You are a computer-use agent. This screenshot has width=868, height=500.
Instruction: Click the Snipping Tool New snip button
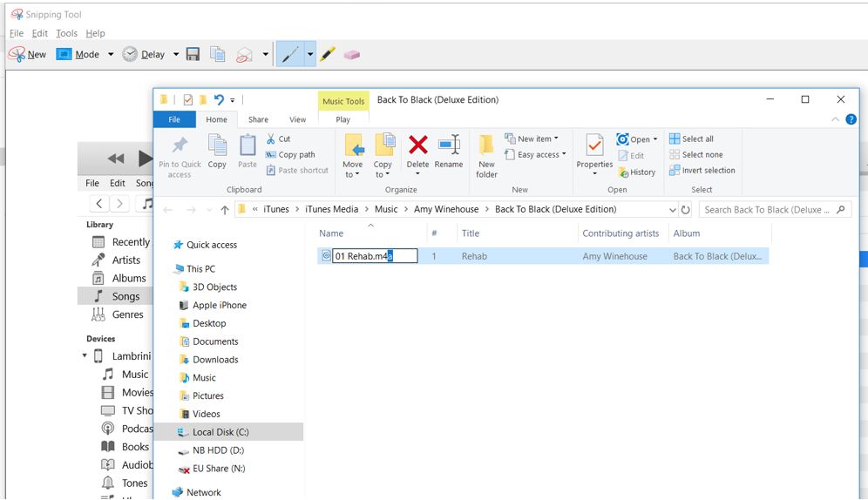pos(27,54)
